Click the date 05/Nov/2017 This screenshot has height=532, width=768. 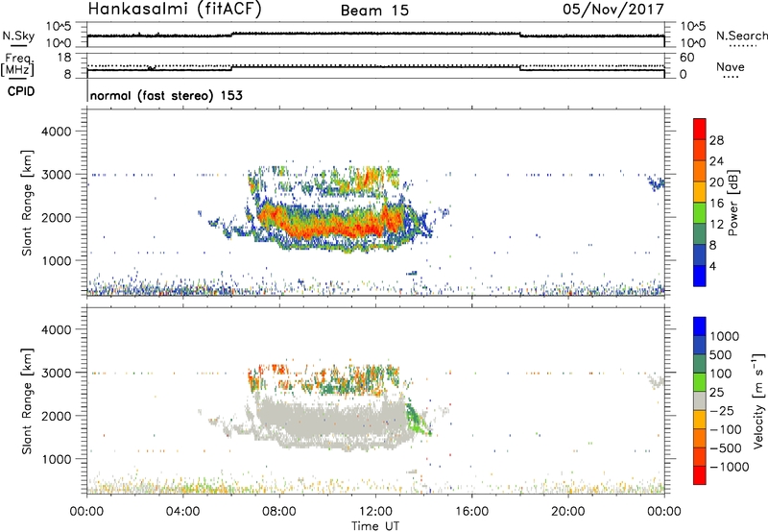tap(613, 10)
